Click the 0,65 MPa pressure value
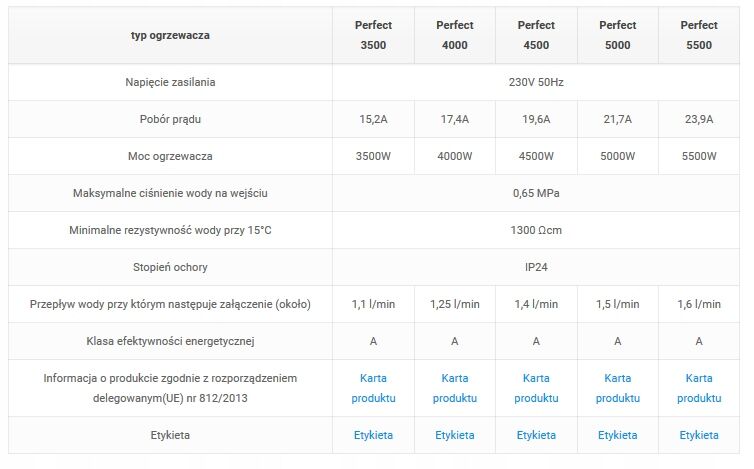The height and width of the screenshot is (469, 754). click(536, 193)
